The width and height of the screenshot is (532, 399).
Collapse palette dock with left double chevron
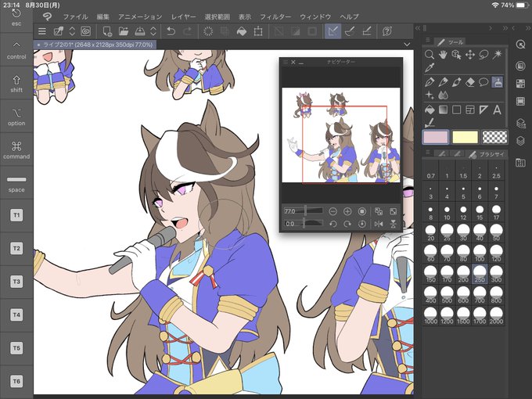click(418, 28)
